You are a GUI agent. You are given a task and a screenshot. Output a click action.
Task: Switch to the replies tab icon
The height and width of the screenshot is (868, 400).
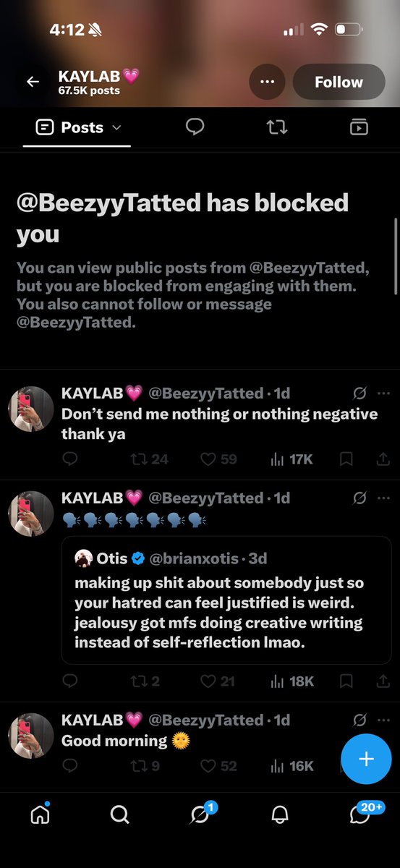(195, 127)
